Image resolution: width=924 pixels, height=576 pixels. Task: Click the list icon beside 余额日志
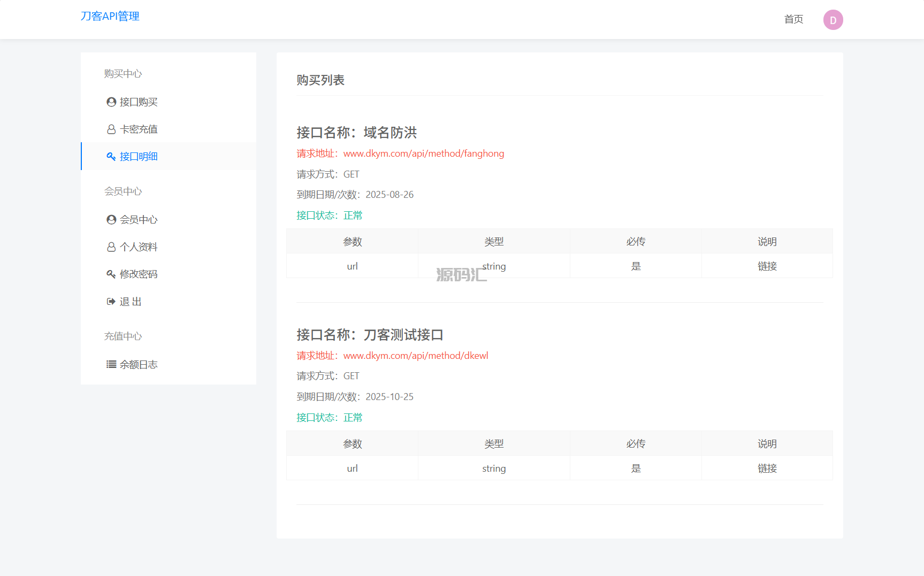pyautogui.click(x=111, y=364)
